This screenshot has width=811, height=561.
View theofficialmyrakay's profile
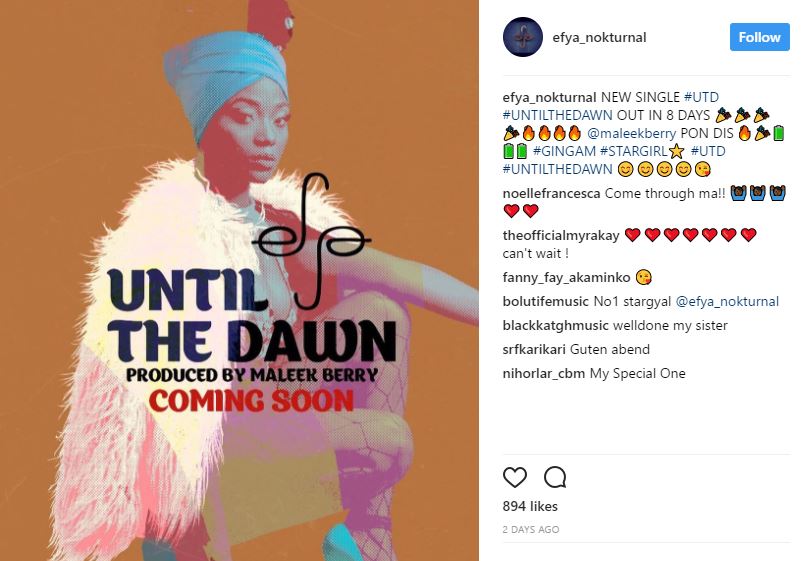click(x=561, y=236)
